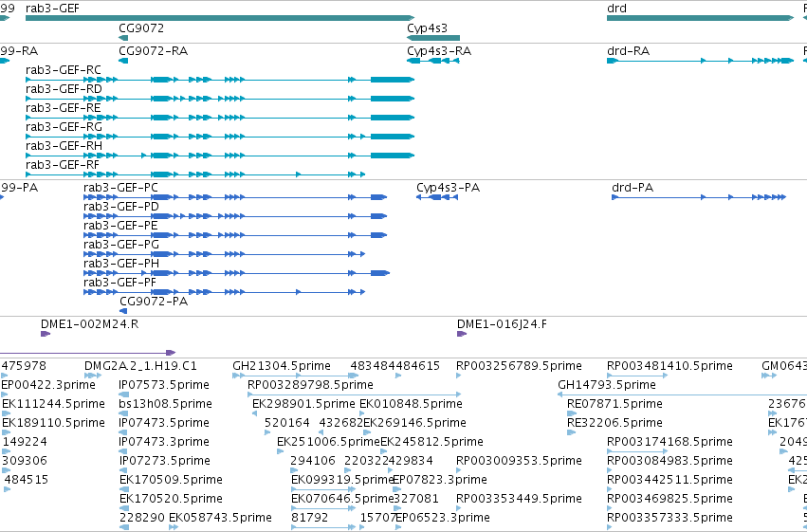Open EST RP003174168.5prime

tap(669, 442)
